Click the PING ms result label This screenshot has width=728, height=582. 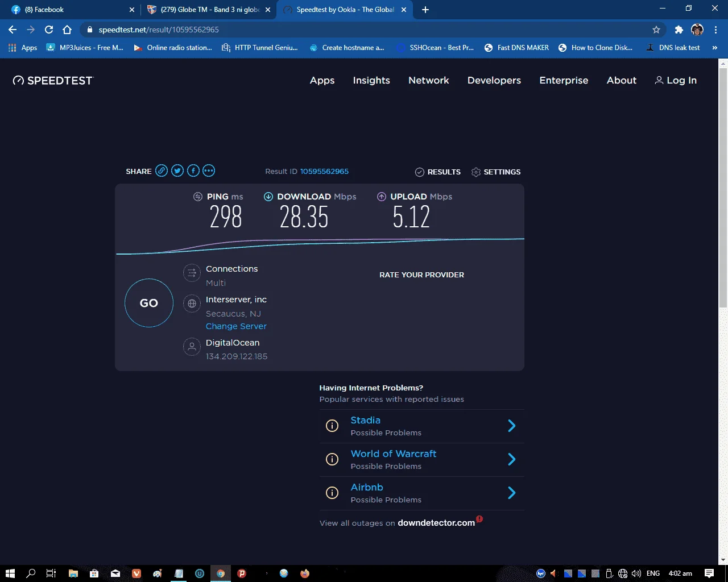225,197
